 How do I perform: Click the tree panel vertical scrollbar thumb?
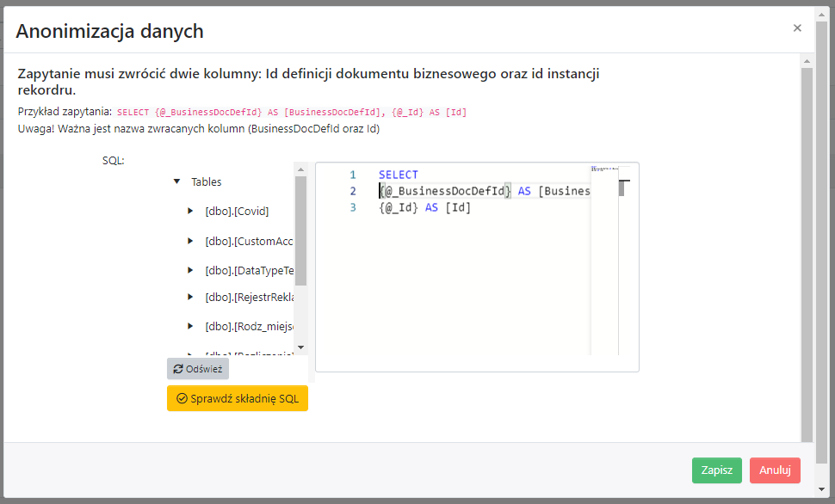coord(300,230)
